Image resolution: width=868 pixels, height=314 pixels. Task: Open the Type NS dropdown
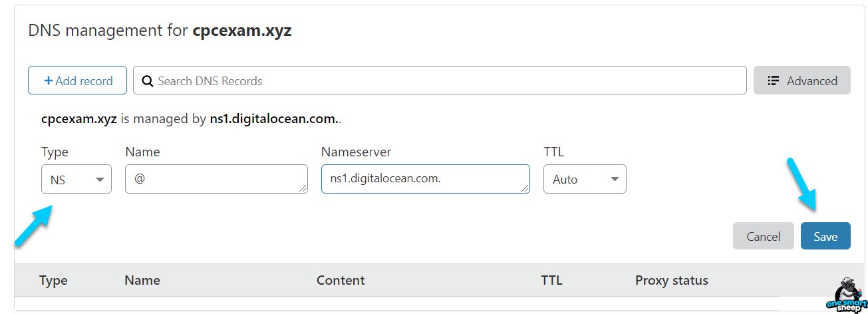76,179
